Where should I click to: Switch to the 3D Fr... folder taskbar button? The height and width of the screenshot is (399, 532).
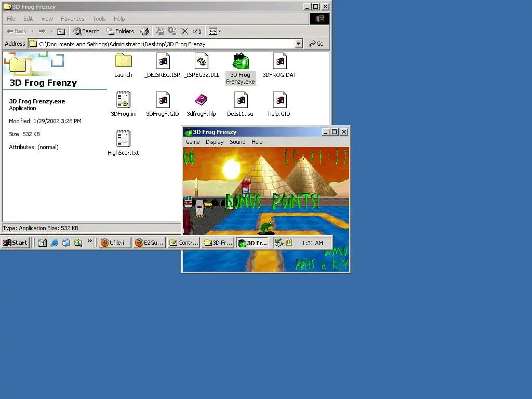(218, 243)
